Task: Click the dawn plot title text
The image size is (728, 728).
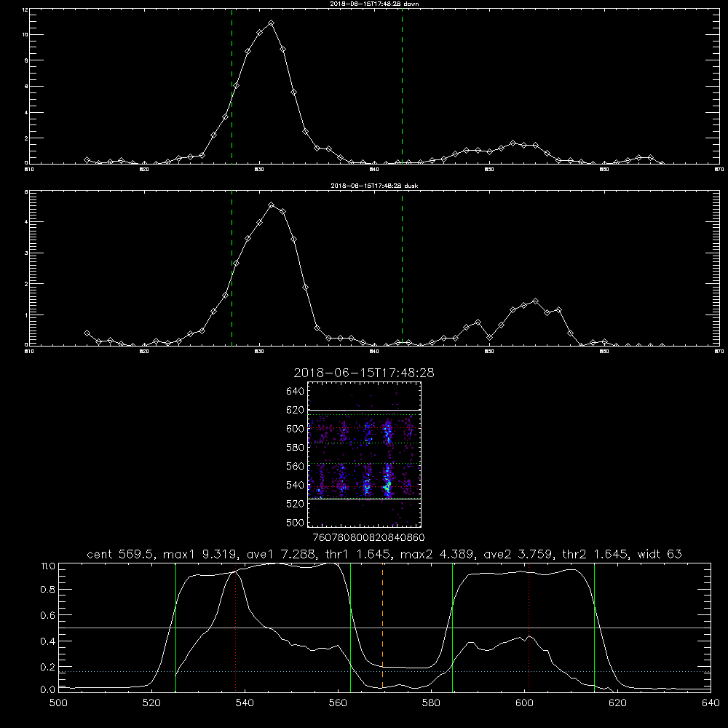Action: coord(374,4)
